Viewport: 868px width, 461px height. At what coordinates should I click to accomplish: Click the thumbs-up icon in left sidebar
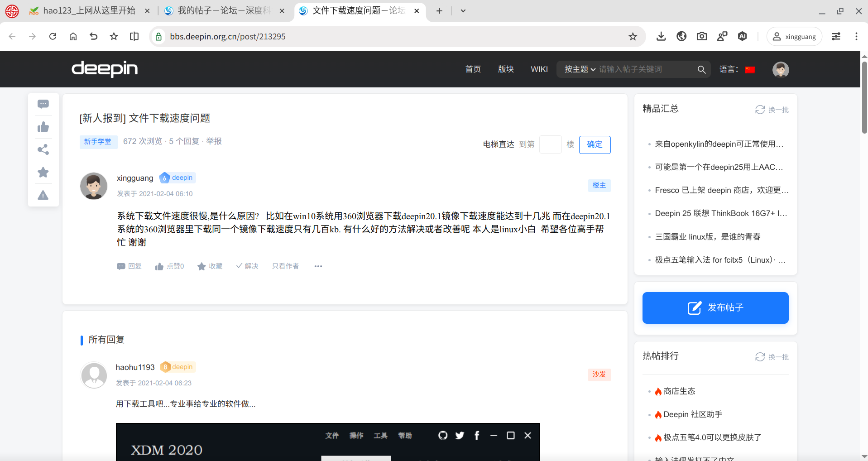pos(43,127)
